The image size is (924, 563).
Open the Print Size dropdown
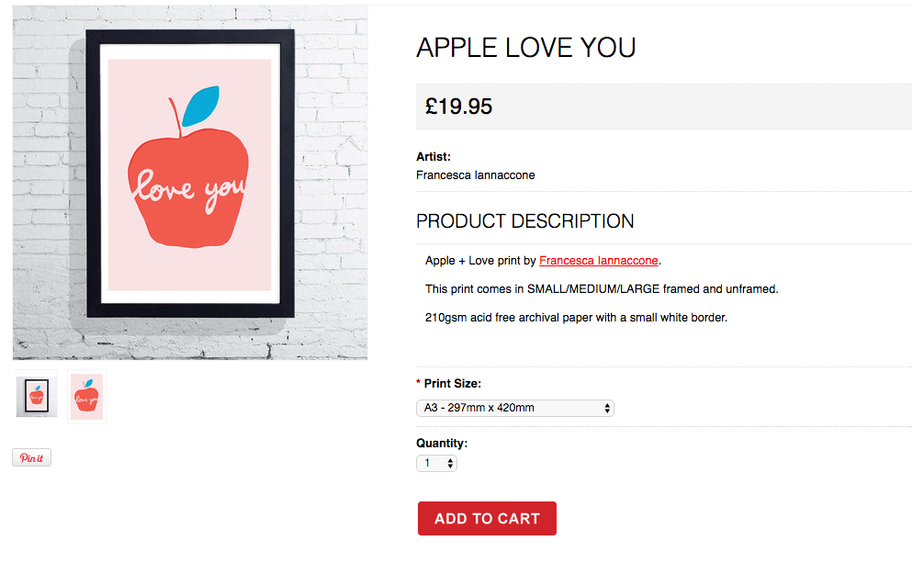coord(515,408)
